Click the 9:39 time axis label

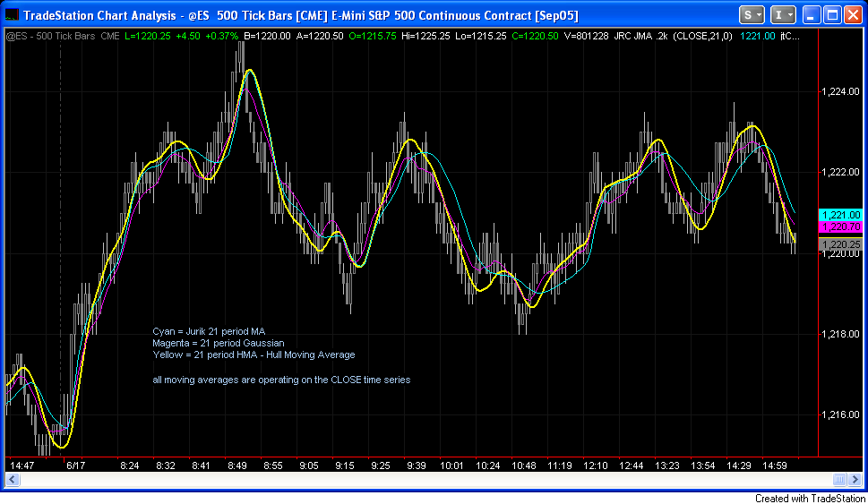click(417, 466)
